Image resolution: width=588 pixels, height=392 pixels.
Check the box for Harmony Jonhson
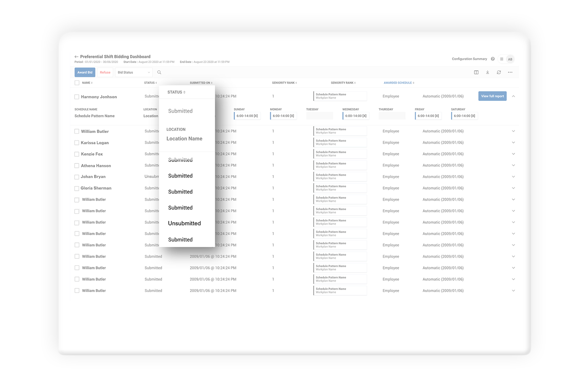[x=77, y=97]
